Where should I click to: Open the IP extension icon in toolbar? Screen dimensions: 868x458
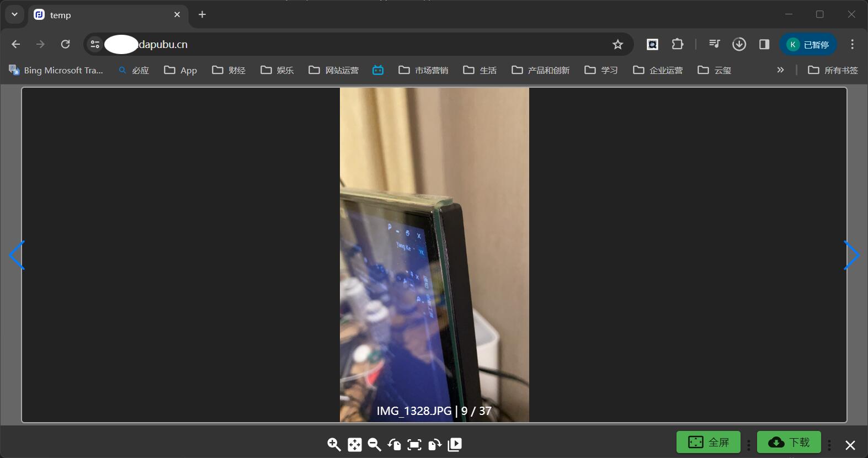[652, 44]
